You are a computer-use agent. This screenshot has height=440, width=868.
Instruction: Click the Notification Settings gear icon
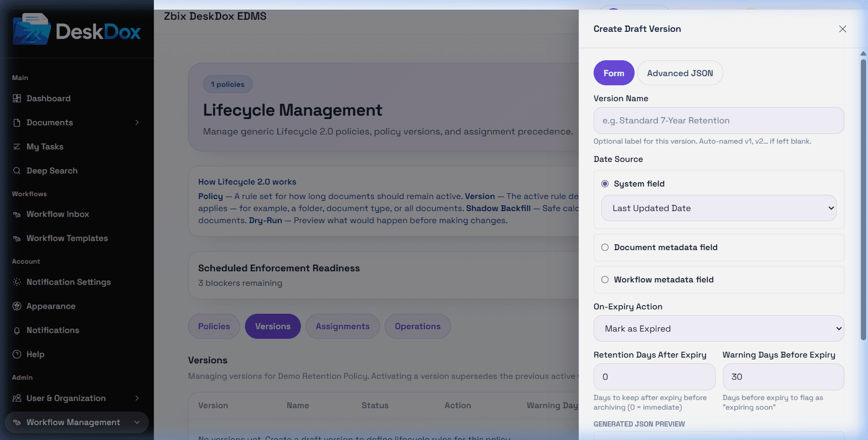(17, 282)
